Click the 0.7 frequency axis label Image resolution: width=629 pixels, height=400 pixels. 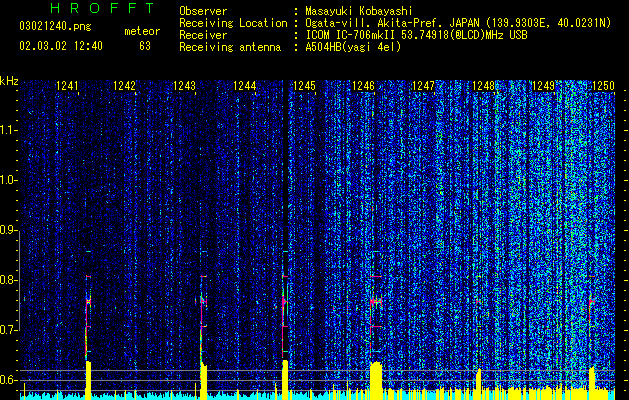coord(9,330)
